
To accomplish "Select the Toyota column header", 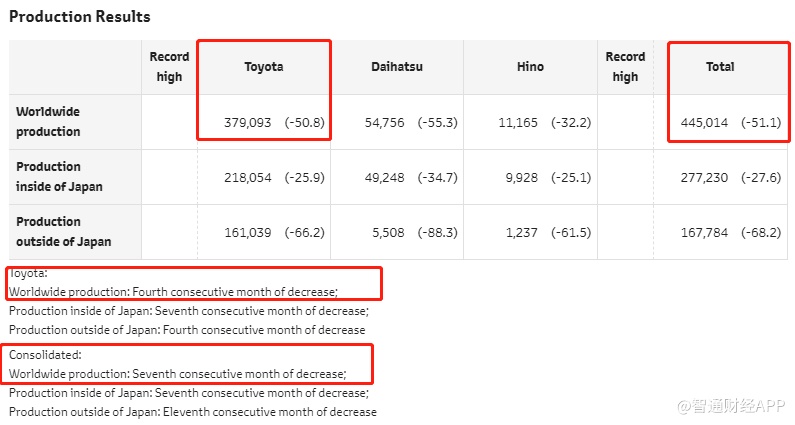I will click(x=264, y=67).
